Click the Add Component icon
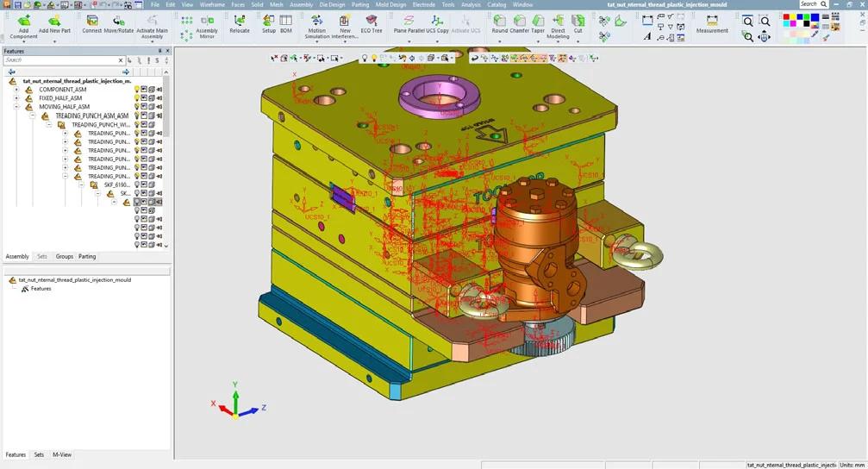This screenshot has height=469, width=868. tap(24, 22)
